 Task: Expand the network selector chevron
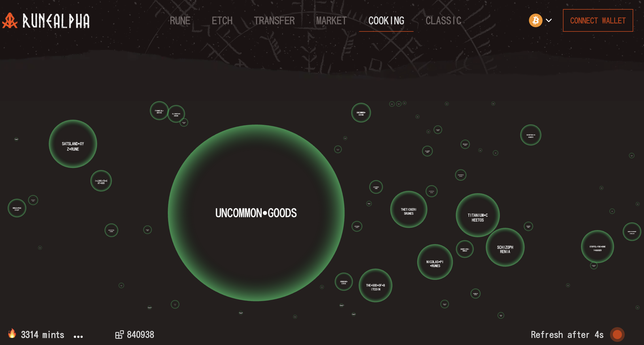click(x=549, y=20)
